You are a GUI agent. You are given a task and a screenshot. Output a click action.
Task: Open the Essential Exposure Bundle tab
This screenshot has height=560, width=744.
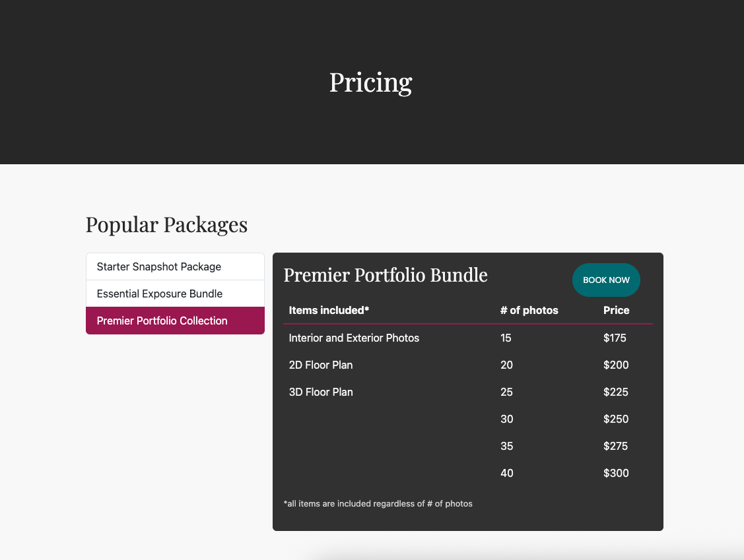(175, 294)
